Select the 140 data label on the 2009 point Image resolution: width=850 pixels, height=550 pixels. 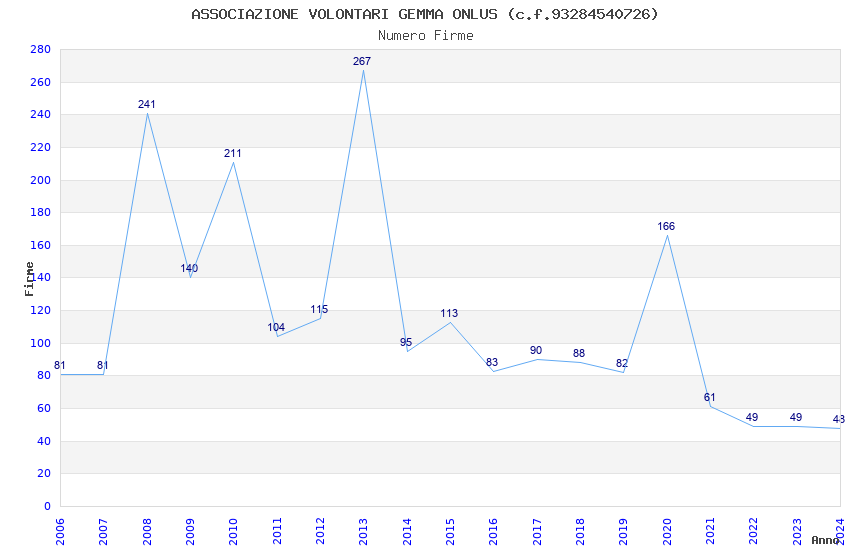coord(189,268)
